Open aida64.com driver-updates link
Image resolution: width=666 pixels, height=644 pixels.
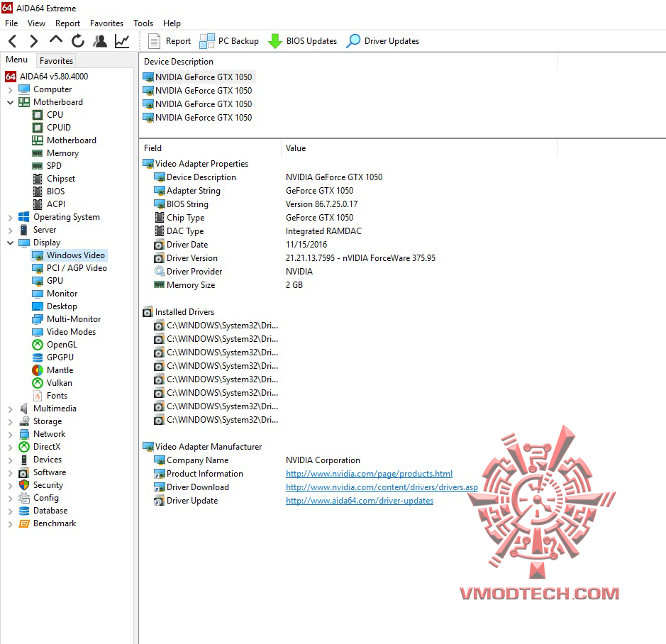point(360,501)
